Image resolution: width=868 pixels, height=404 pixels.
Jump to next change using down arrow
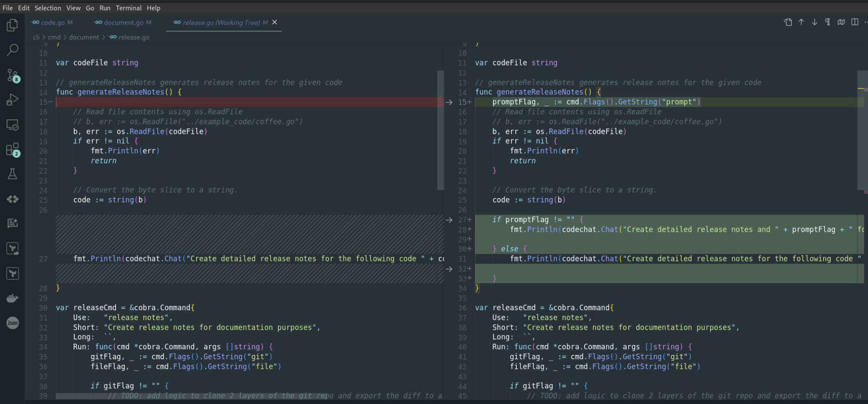[815, 22]
